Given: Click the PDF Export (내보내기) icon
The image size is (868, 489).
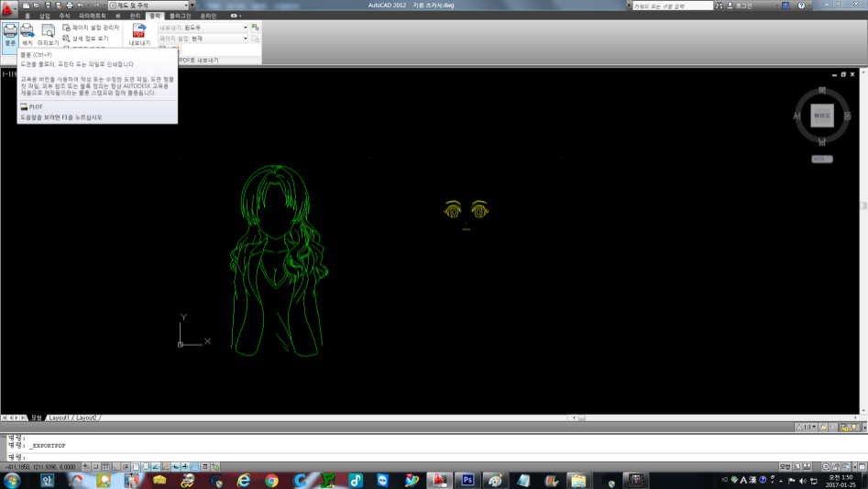Looking at the screenshot, I should click(139, 34).
